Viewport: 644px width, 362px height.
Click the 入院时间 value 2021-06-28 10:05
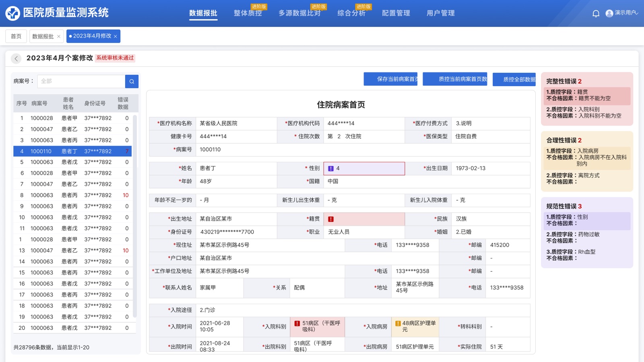click(215, 326)
